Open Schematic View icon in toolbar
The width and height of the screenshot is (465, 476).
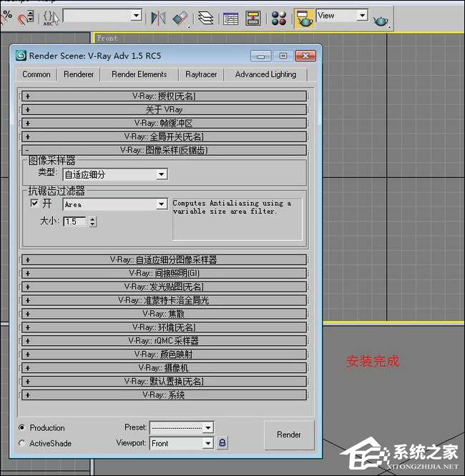point(253,18)
